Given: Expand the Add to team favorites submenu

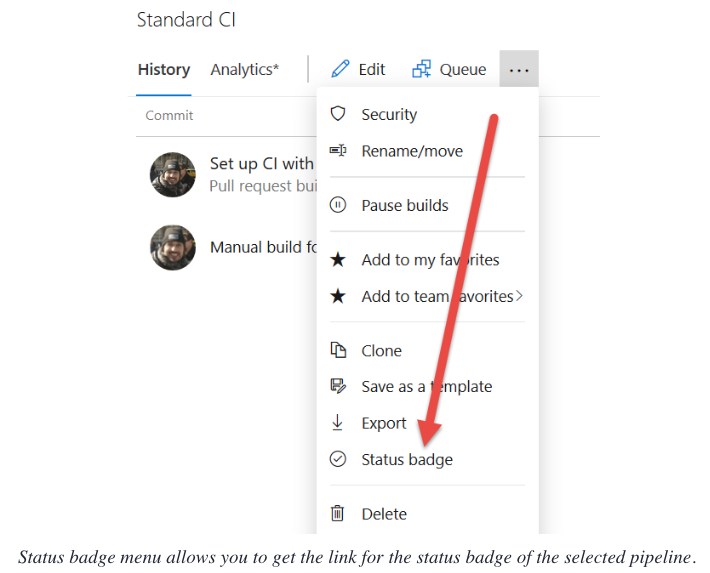Looking at the screenshot, I should (519, 296).
